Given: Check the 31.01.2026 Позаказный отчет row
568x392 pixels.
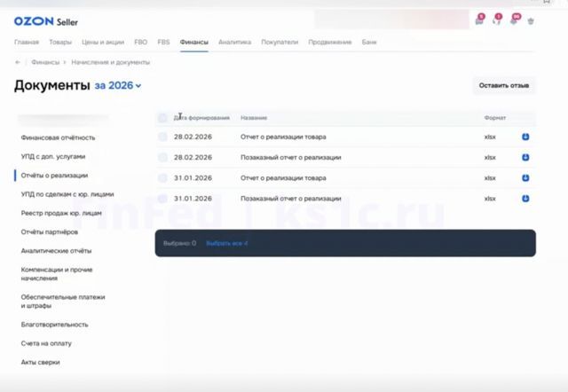Looking at the screenshot, I should tap(162, 199).
